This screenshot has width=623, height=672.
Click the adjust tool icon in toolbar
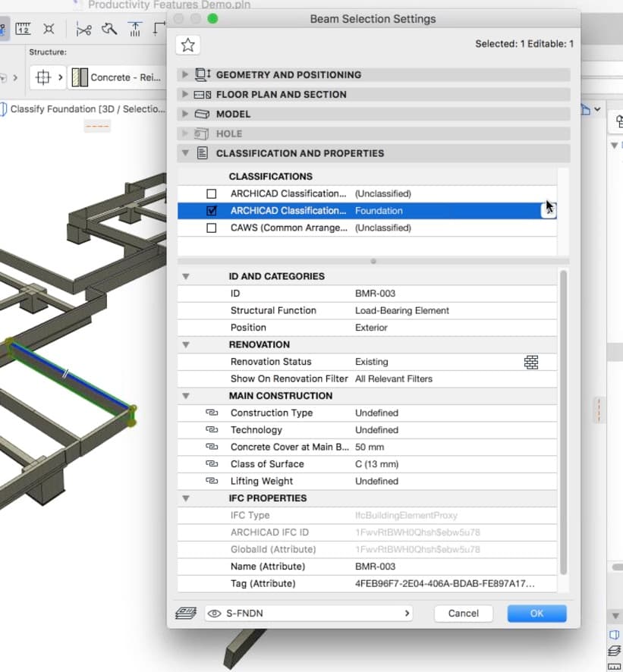coord(109,29)
